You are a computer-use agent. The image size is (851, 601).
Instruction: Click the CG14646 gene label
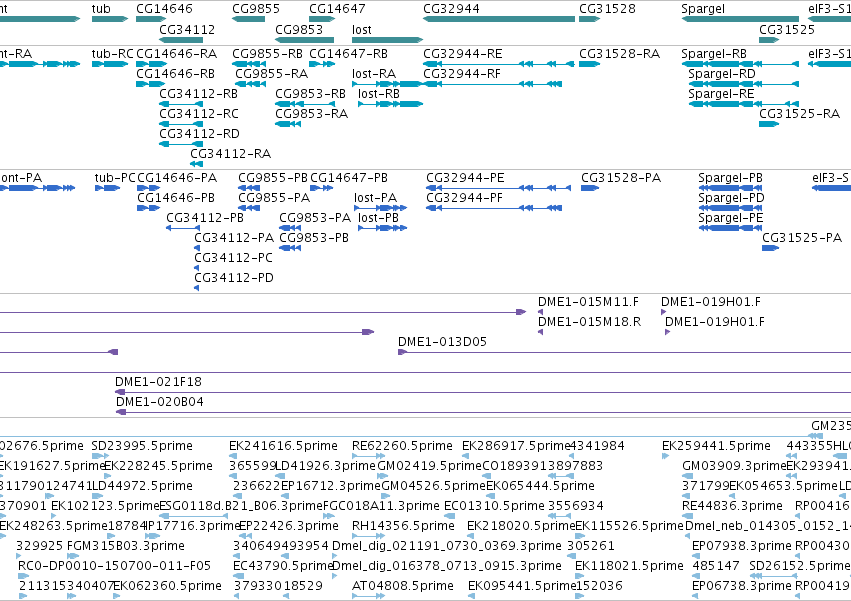pyautogui.click(x=164, y=9)
